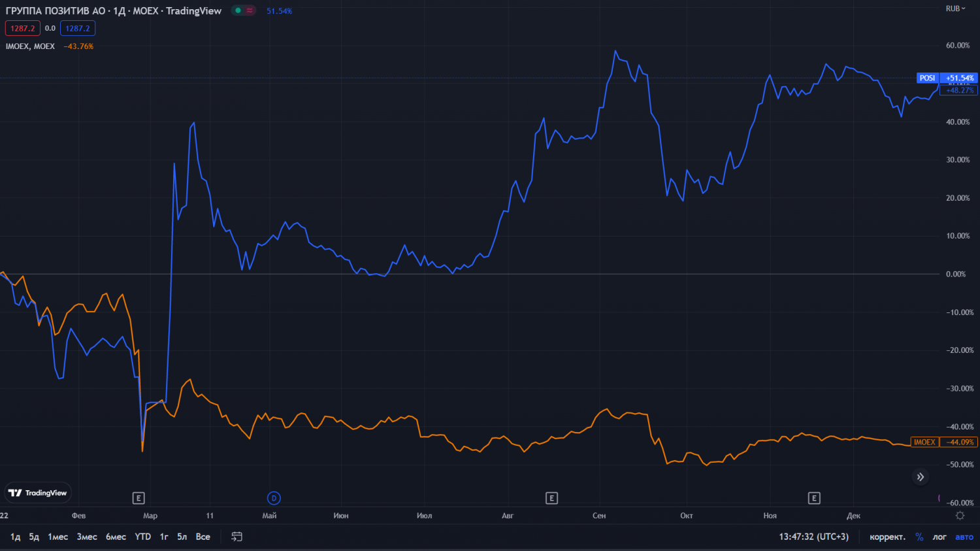Click the dividend 'D' marker near Май
This screenshot has width=980, height=551.
pos(274,498)
